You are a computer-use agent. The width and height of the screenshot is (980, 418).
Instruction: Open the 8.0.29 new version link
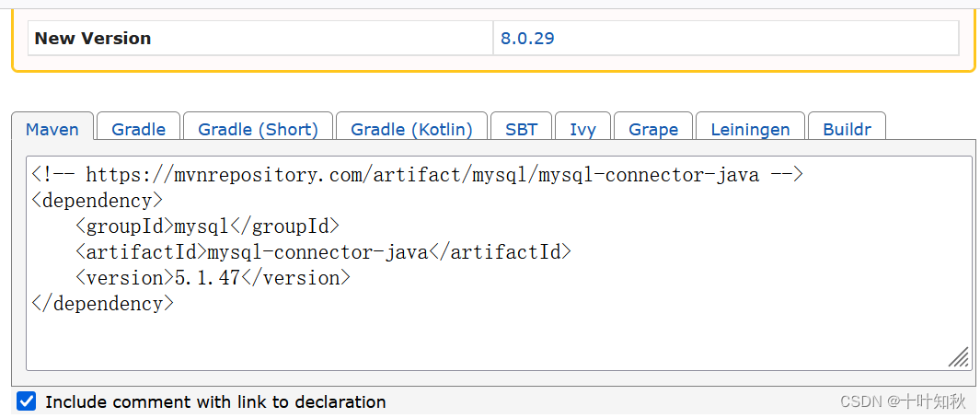click(527, 39)
